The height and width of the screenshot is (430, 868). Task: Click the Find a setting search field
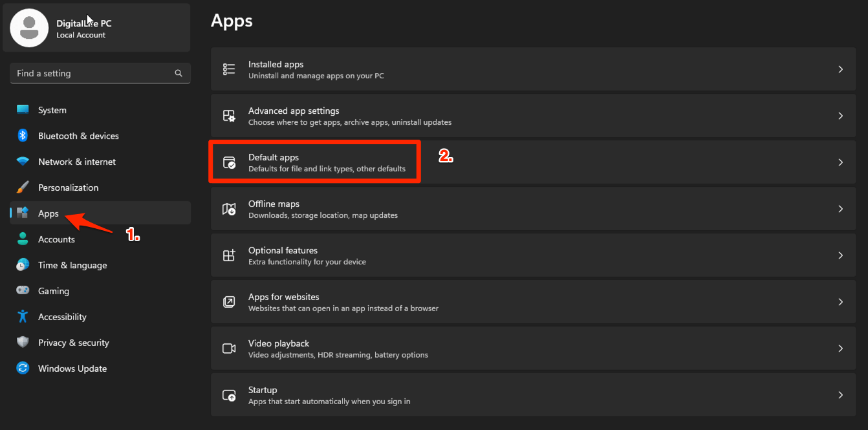91,73
